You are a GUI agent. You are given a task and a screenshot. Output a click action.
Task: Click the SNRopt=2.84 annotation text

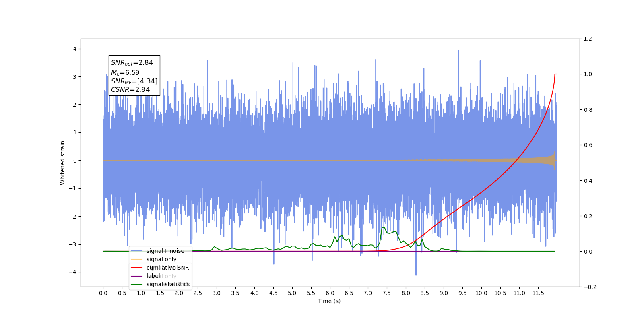132,63
